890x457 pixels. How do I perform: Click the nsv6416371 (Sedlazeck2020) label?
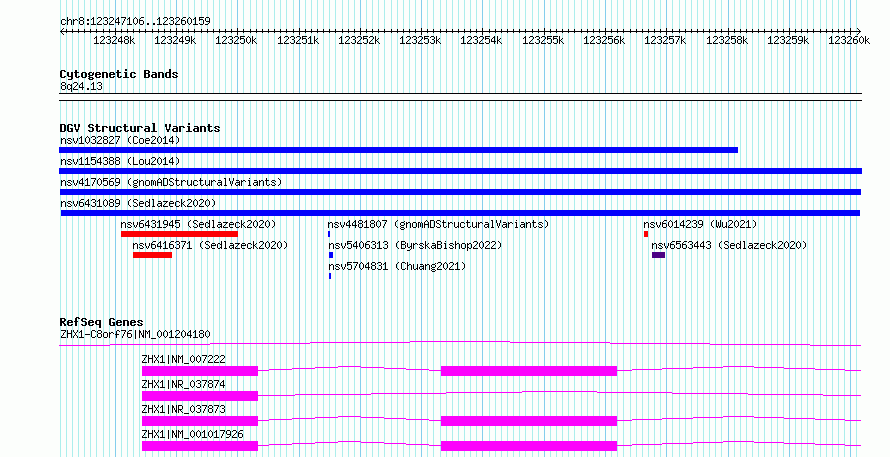[x=210, y=245]
